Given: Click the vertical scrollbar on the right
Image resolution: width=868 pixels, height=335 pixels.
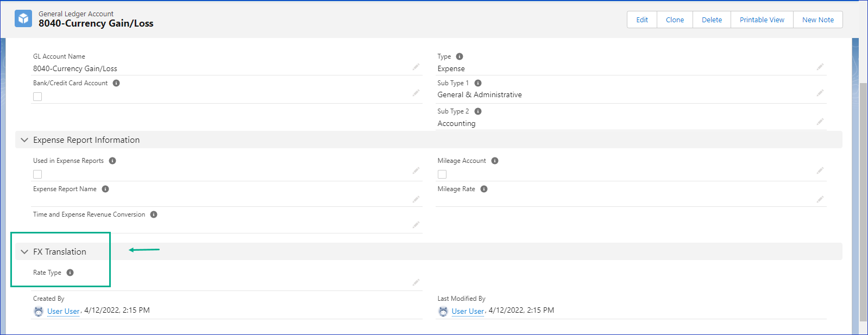Looking at the screenshot, I should pos(863,201).
